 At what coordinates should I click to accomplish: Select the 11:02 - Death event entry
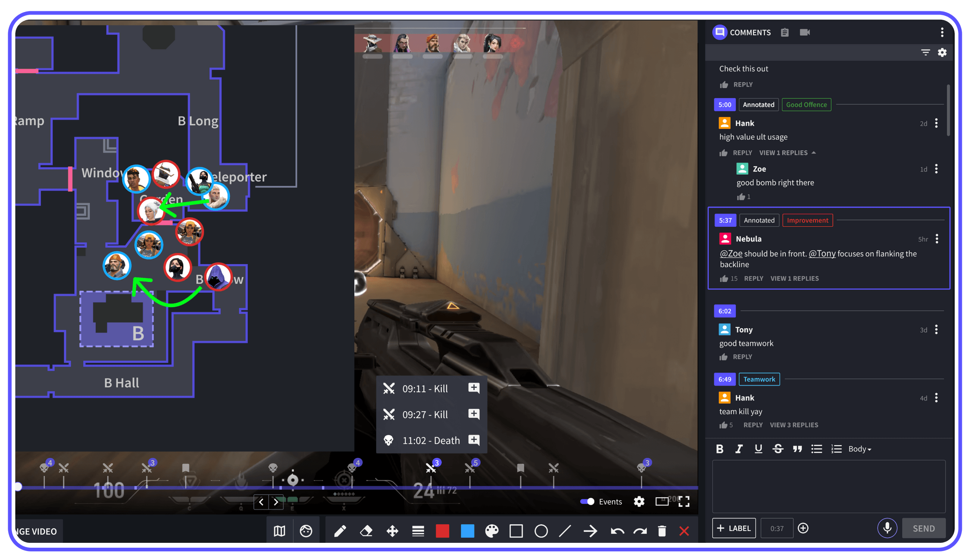tap(431, 440)
